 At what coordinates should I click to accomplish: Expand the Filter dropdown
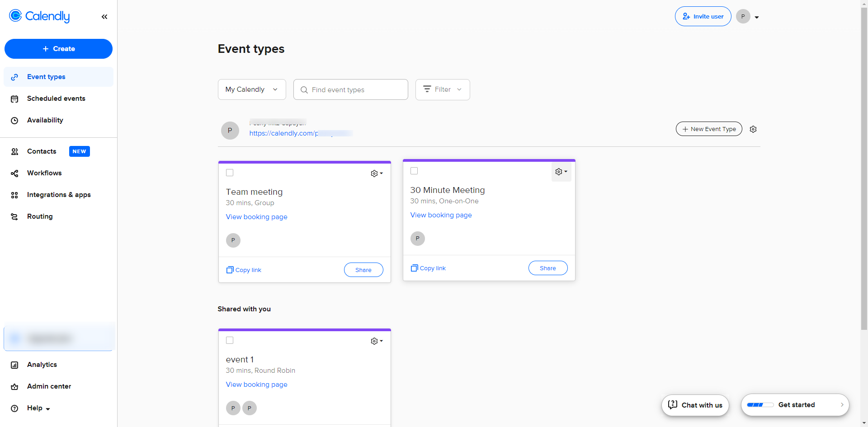click(x=443, y=89)
